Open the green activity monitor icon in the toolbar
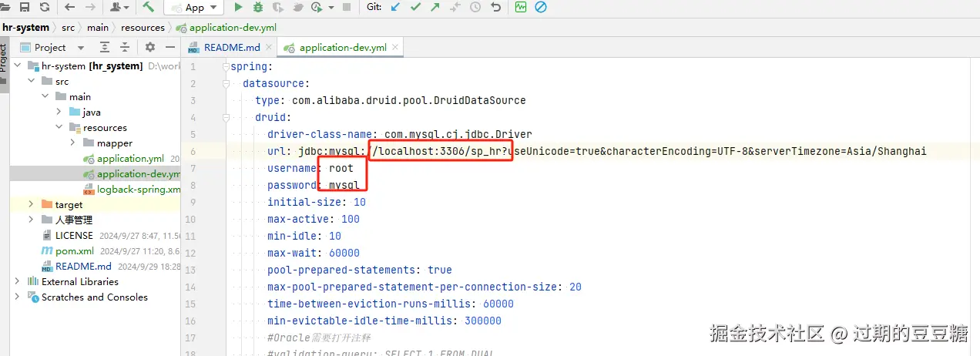Screen dimensions: 980x356 [x=521, y=7]
